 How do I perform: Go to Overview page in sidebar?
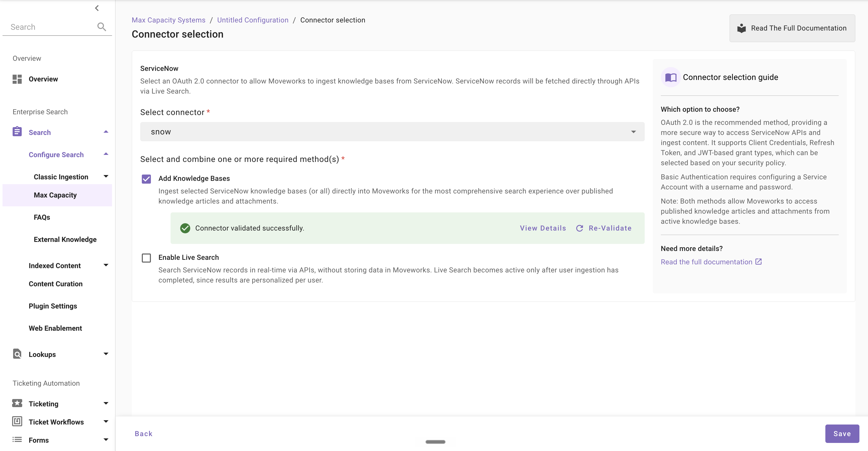pyautogui.click(x=43, y=79)
